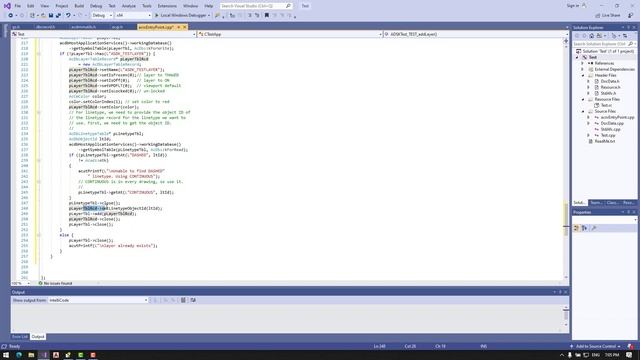640x360 pixels.
Task: Select the Test project node
Action: tap(593, 57)
